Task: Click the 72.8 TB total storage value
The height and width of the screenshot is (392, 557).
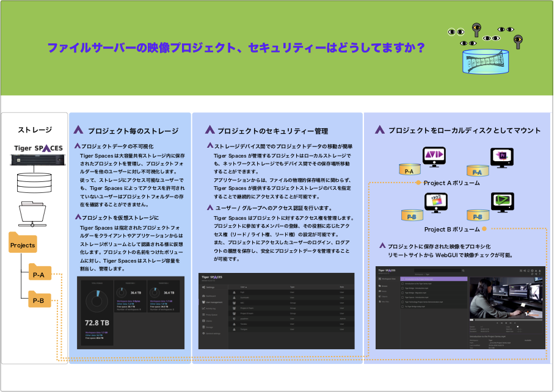Action: 97,323
